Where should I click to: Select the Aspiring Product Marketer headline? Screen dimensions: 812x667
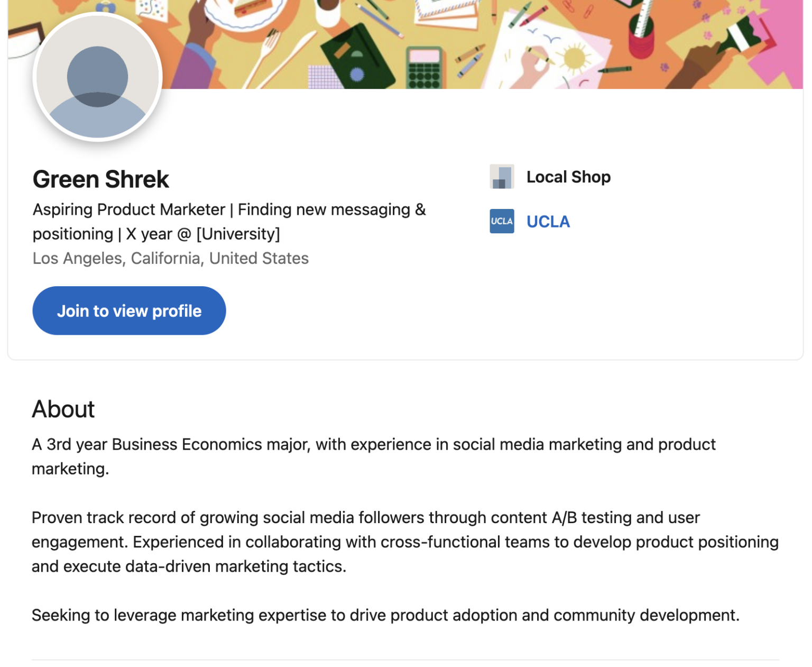tap(228, 221)
